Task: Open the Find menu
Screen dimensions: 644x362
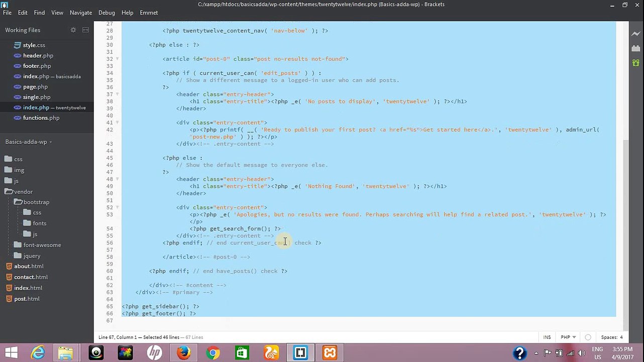Action: tap(39, 13)
